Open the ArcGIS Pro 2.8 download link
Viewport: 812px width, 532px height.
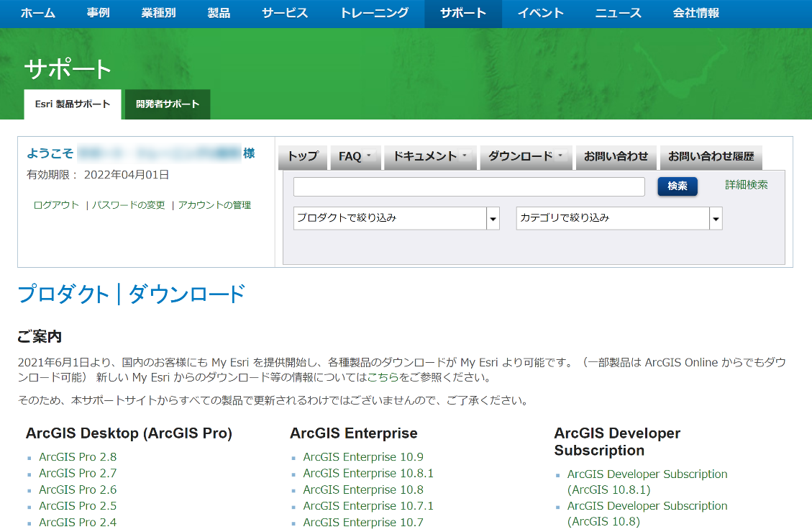point(78,457)
